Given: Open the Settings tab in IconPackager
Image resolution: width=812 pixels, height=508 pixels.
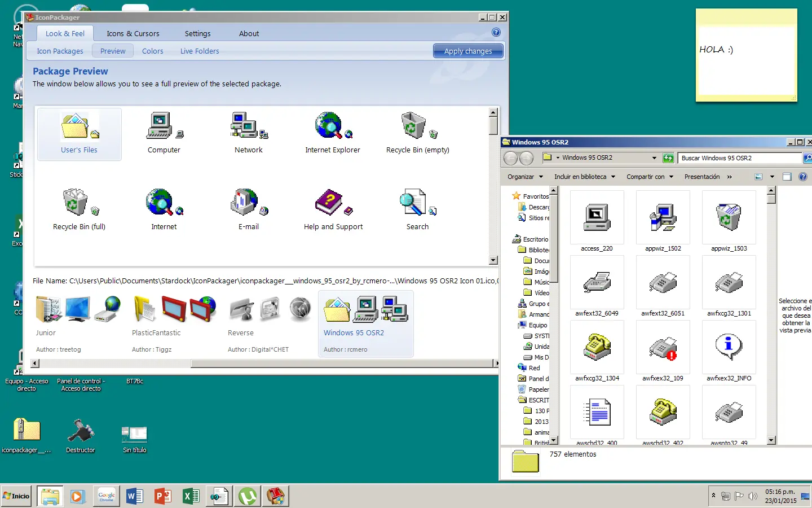Looking at the screenshot, I should (198, 33).
